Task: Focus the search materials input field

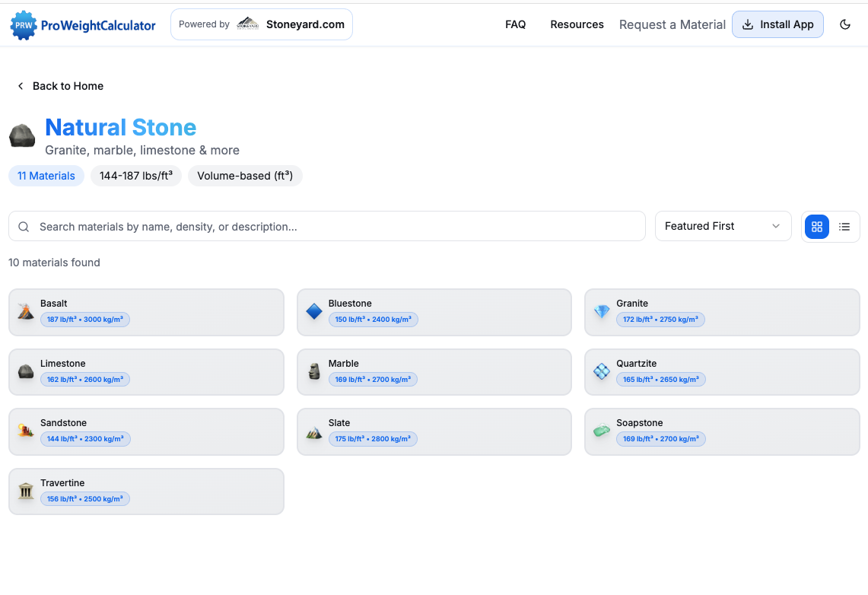Action: [335, 227]
